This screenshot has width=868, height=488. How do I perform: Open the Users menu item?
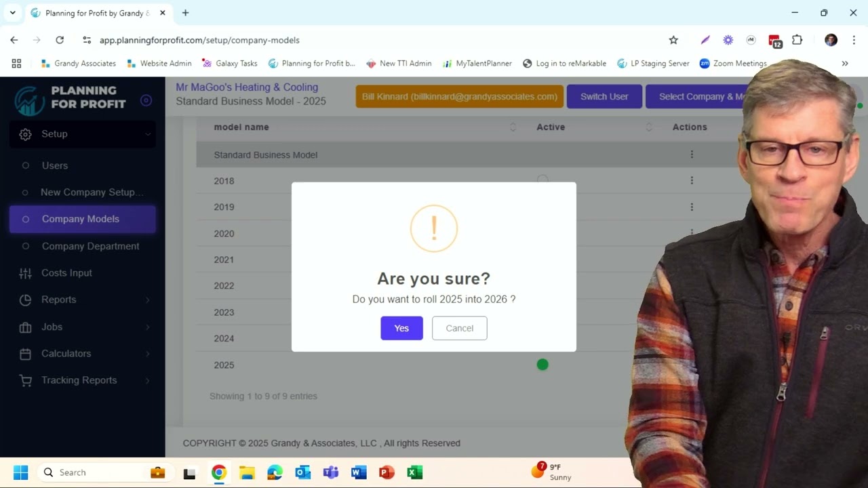pos(55,165)
